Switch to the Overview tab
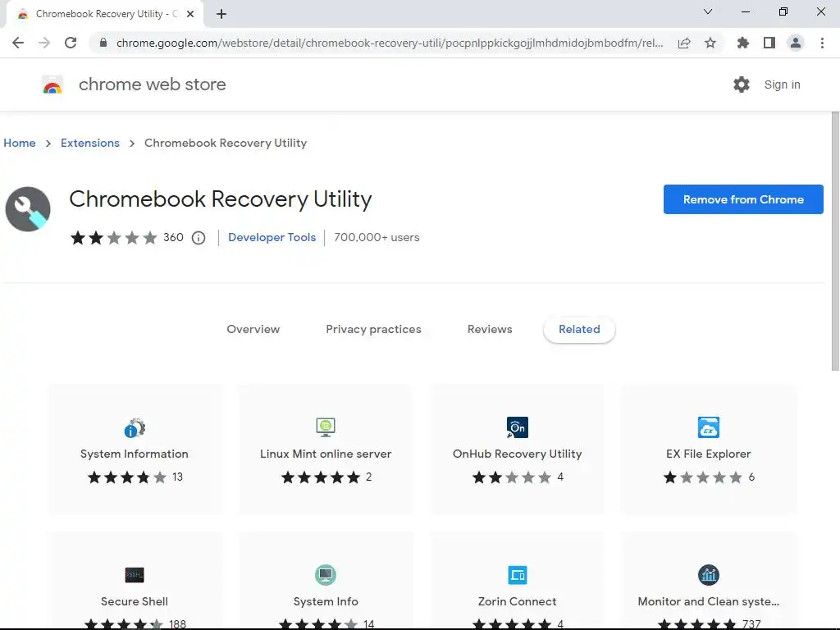The width and height of the screenshot is (840, 630). pyautogui.click(x=253, y=330)
